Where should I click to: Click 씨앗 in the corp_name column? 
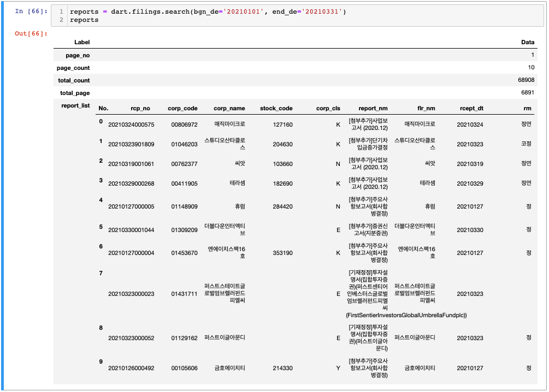[x=239, y=163]
